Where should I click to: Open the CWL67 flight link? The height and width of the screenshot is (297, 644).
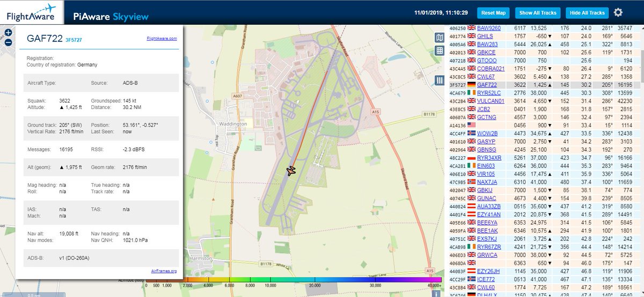pos(486,77)
